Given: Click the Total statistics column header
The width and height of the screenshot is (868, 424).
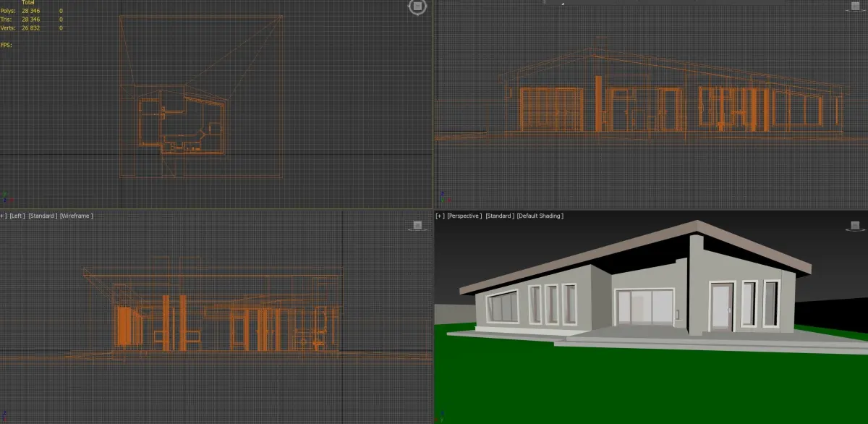Looking at the screenshot, I should (x=29, y=4).
